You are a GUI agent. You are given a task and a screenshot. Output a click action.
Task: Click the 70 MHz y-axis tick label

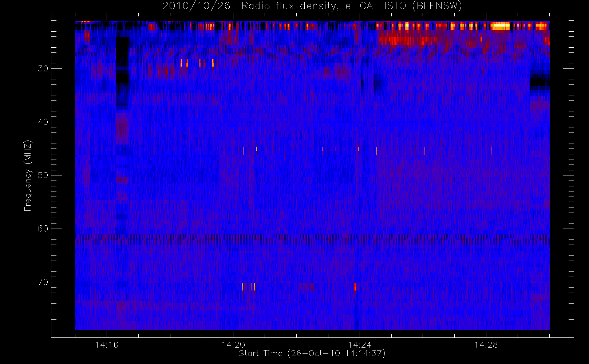pos(43,282)
